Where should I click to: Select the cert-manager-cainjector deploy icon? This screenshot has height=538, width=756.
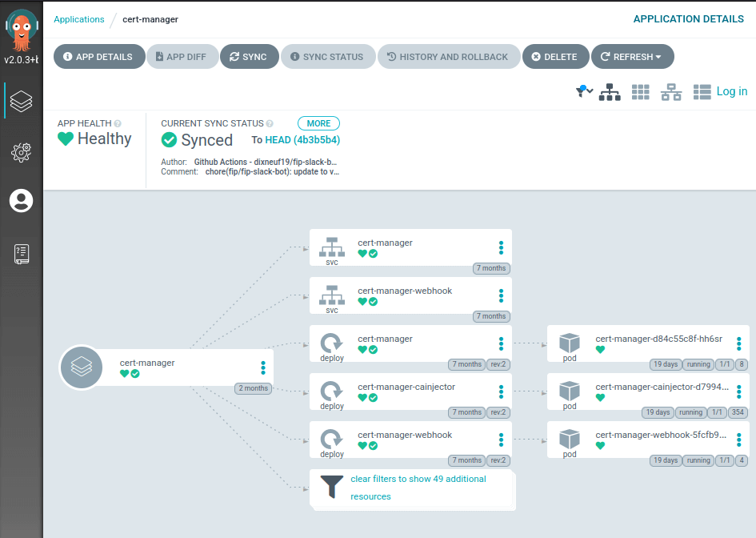[x=332, y=391]
